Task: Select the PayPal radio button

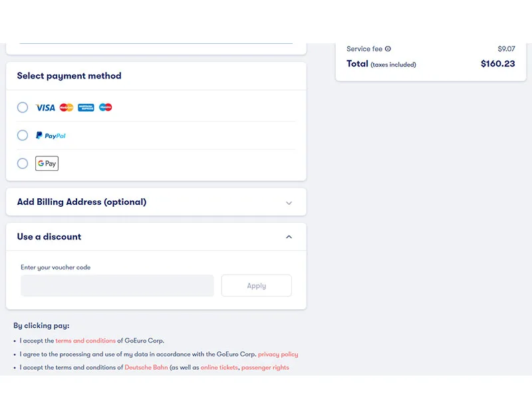Action: (23, 136)
